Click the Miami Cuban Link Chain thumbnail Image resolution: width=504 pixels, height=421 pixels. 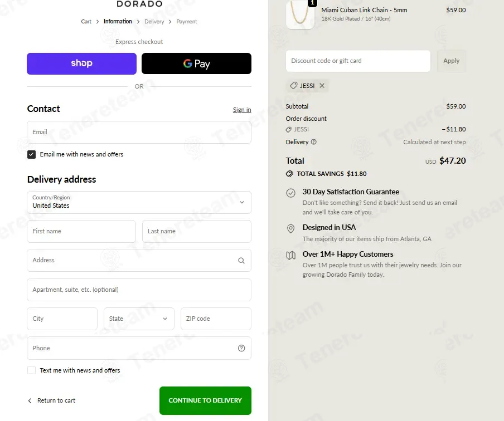pos(300,14)
